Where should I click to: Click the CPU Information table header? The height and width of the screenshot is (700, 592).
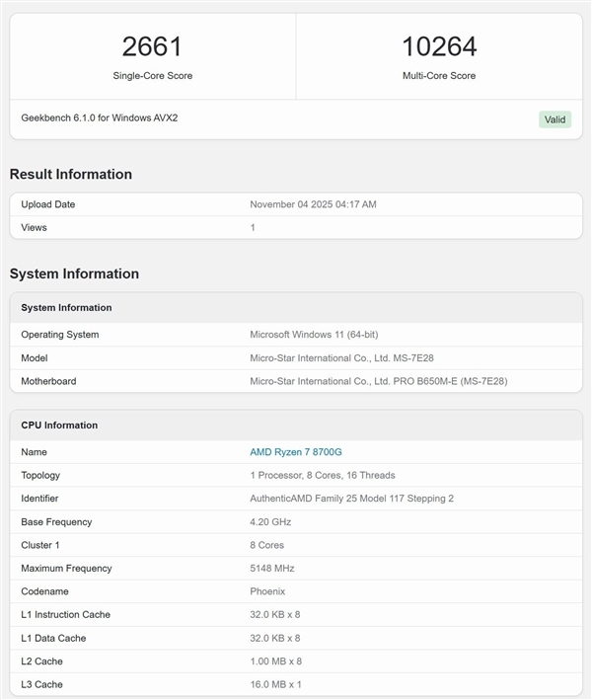(59, 426)
